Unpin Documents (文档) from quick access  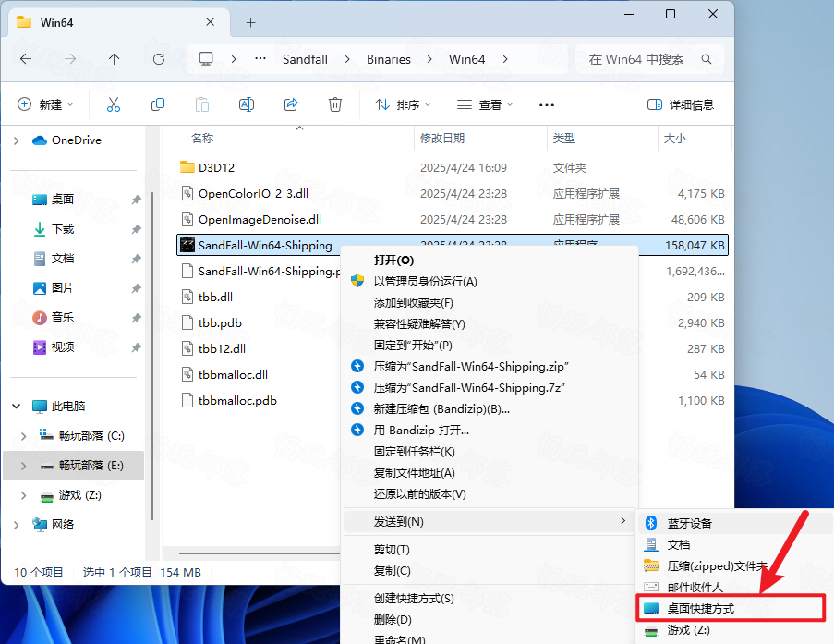[136, 259]
